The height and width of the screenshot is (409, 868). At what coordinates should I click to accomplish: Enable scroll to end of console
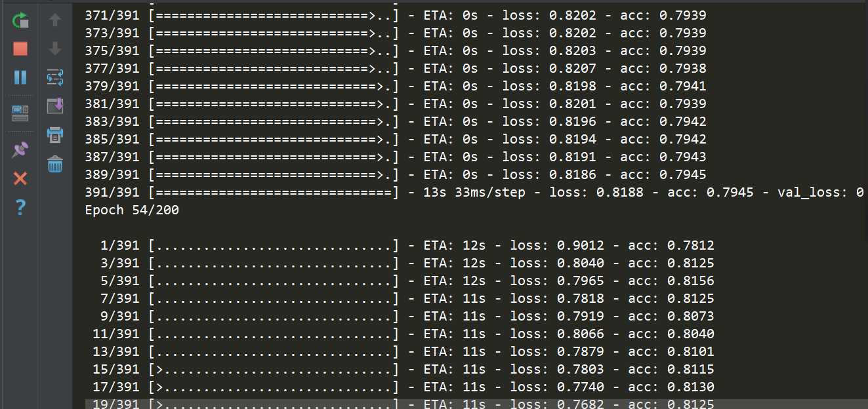55,106
